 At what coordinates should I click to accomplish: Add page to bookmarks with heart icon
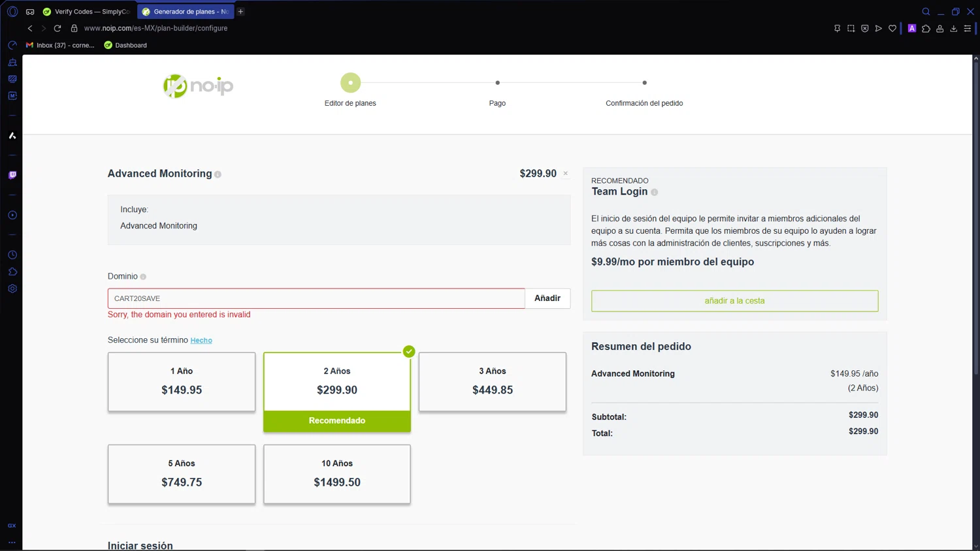[892, 28]
